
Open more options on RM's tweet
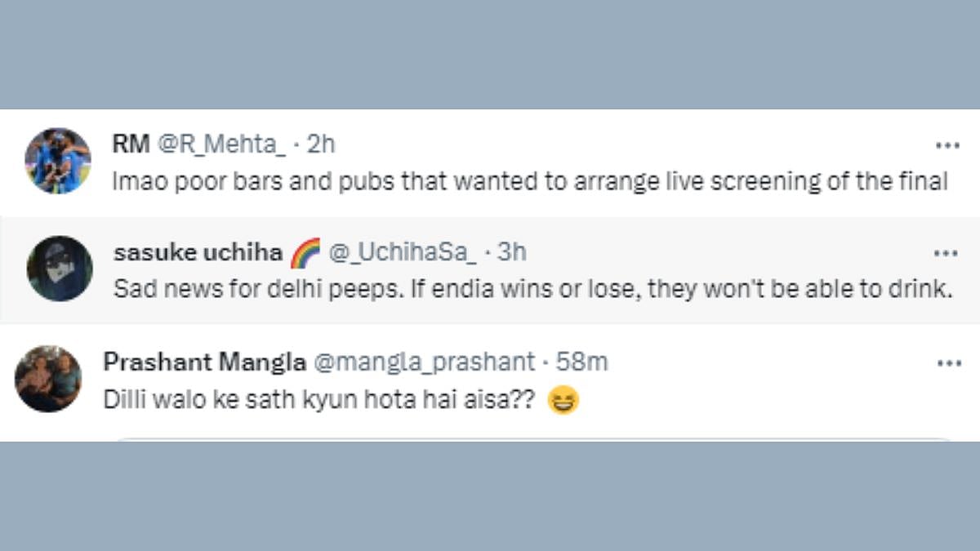point(947,145)
